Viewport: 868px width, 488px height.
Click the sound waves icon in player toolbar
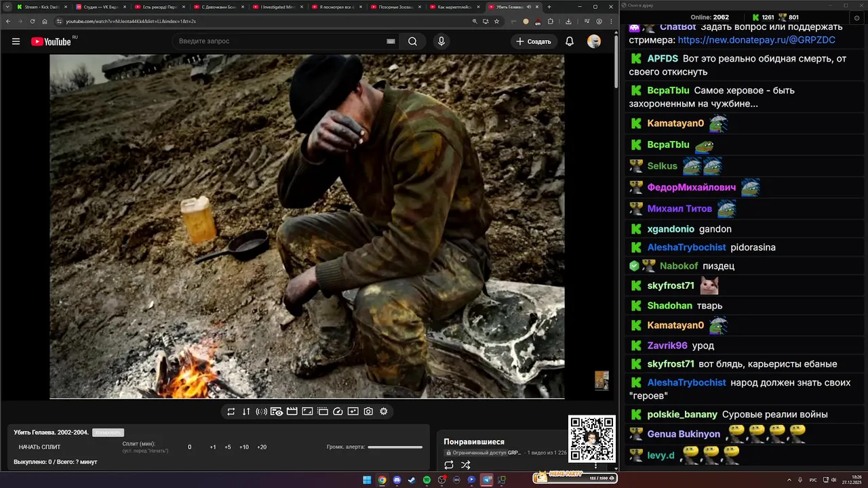click(x=261, y=411)
